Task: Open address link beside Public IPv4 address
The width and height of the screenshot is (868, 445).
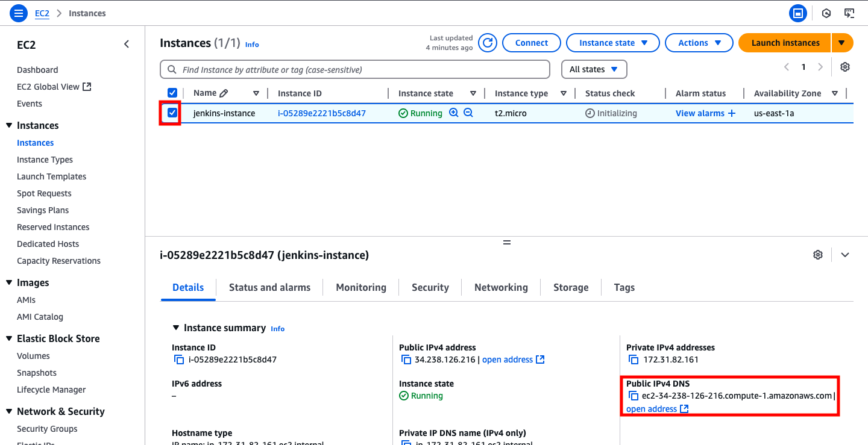Action: [x=513, y=359]
